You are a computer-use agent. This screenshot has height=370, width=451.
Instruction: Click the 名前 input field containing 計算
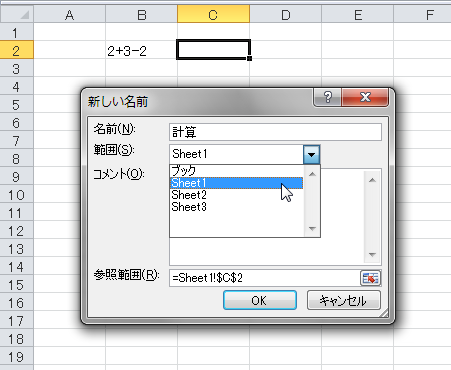point(275,132)
